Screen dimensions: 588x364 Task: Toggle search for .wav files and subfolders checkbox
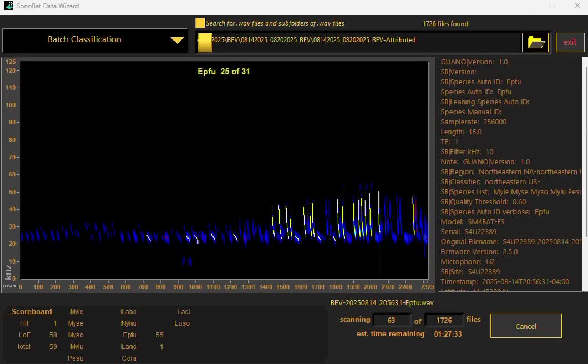[x=200, y=23]
